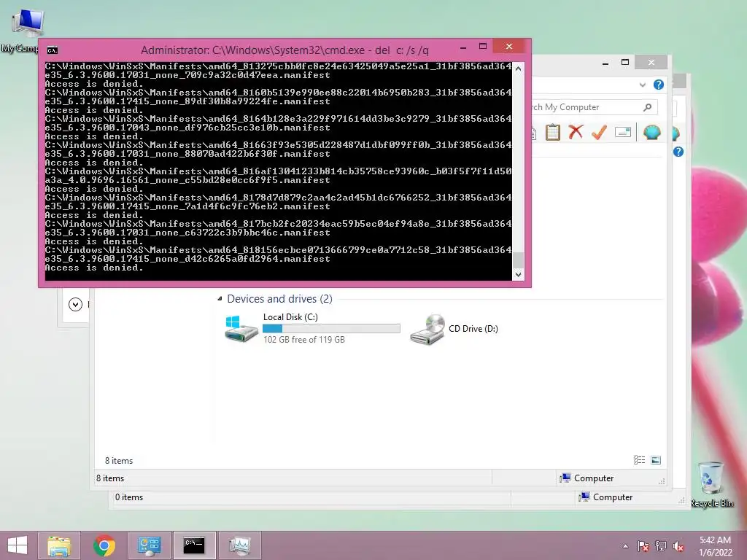Image resolution: width=747 pixels, height=560 pixels.
Task: Click the cmd vertical scrollbar thumb
Action: (x=519, y=260)
